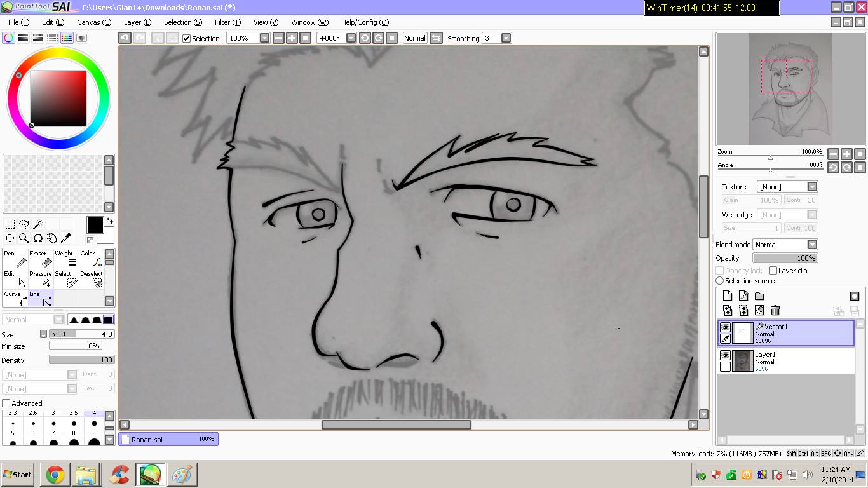The width and height of the screenshot is (868, 488).
Task: Choose the rectangular selection tool
Action: pyautogui.click(x=10, y=224)
